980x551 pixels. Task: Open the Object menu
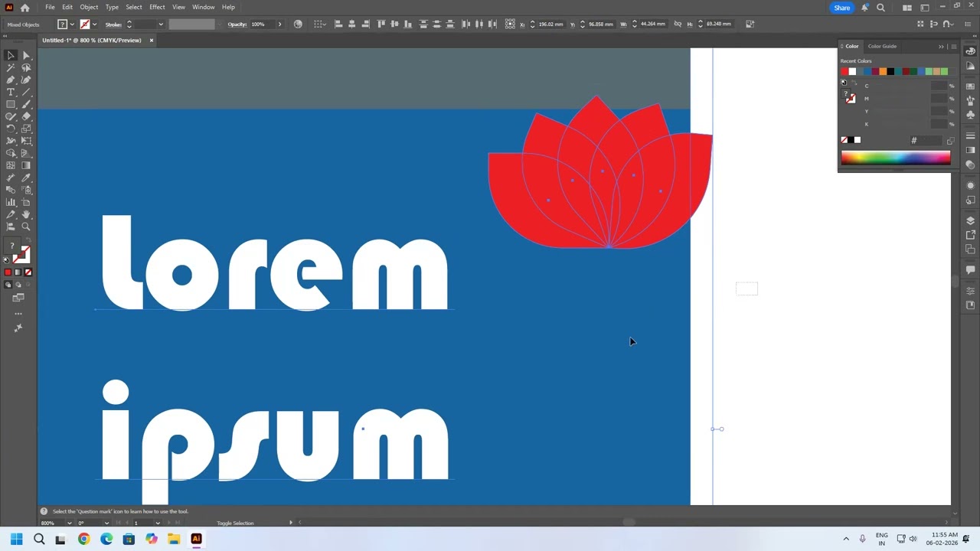[89, 7]
